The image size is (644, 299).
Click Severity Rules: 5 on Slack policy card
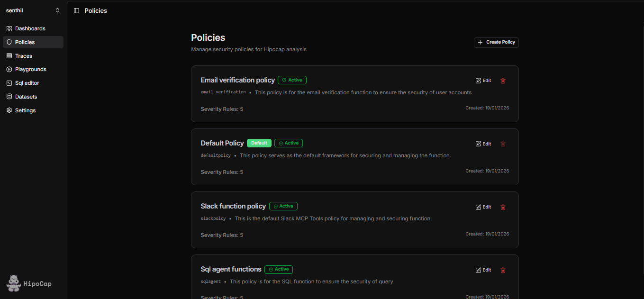222,235
